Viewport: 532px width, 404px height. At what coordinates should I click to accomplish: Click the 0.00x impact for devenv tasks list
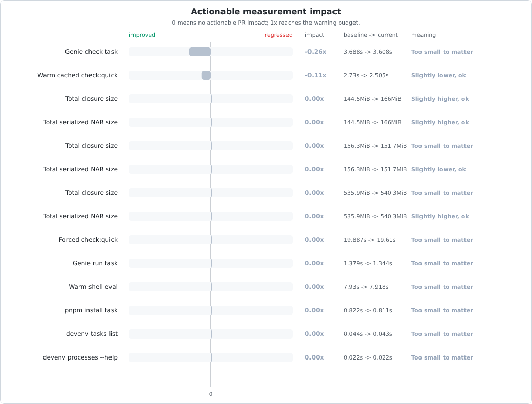(314, 334)
